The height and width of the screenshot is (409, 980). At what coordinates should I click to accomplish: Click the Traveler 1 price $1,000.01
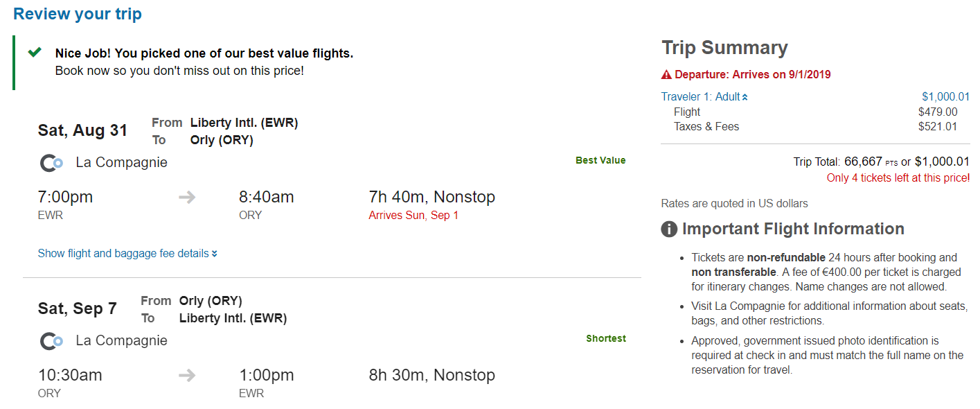pos(945,97)
